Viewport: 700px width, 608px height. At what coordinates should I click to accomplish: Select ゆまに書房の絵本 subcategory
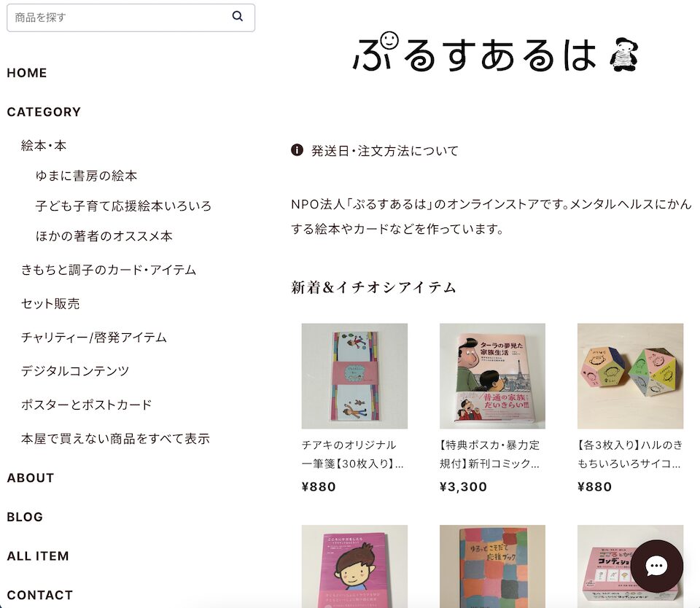point(86,176)
